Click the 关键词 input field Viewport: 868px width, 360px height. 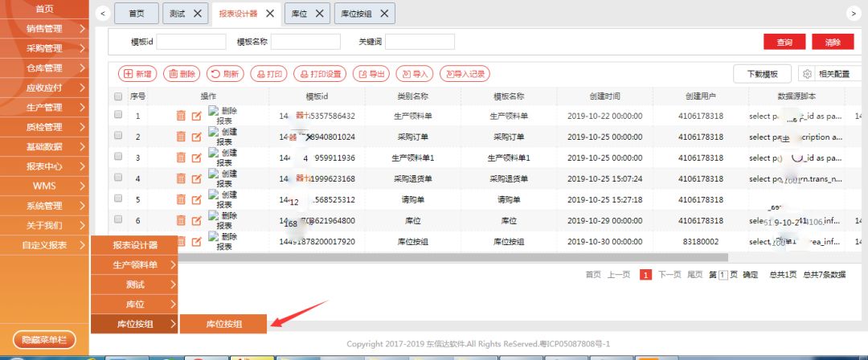tap(420, 42)
